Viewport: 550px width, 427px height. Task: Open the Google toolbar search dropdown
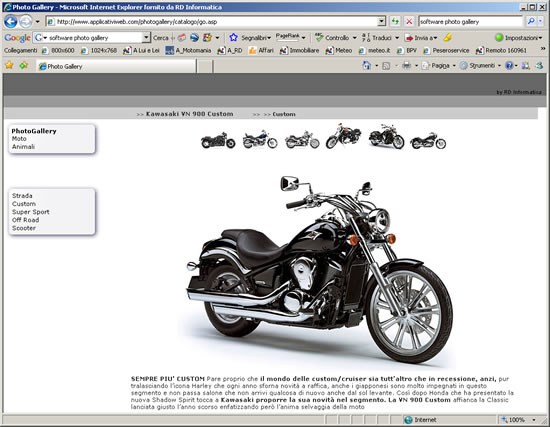pyautogui.click(x=146, y=38)
